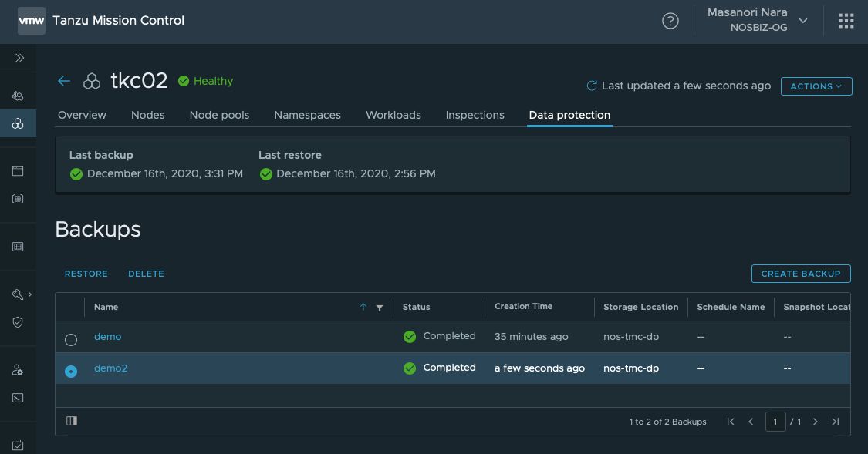Screen dimensions: 868x454
Task: Switch to the Namespaces tab
Action: click(x=307, y=115)
